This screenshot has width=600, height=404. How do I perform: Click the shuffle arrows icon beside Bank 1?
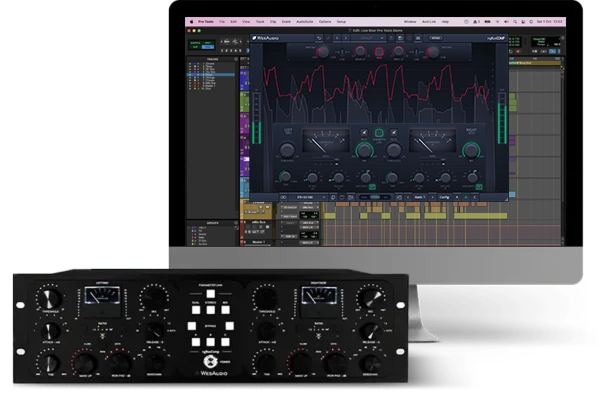coord(399,197)
